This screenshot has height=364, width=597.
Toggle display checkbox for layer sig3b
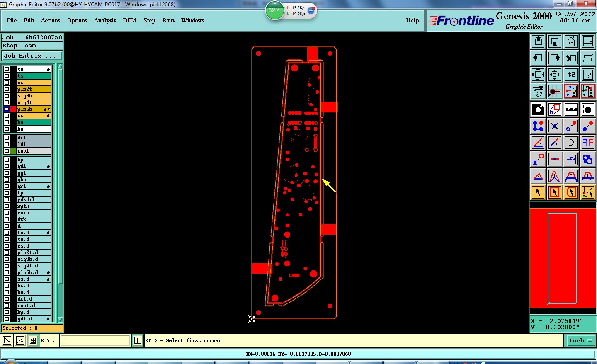tap(7, 96)
